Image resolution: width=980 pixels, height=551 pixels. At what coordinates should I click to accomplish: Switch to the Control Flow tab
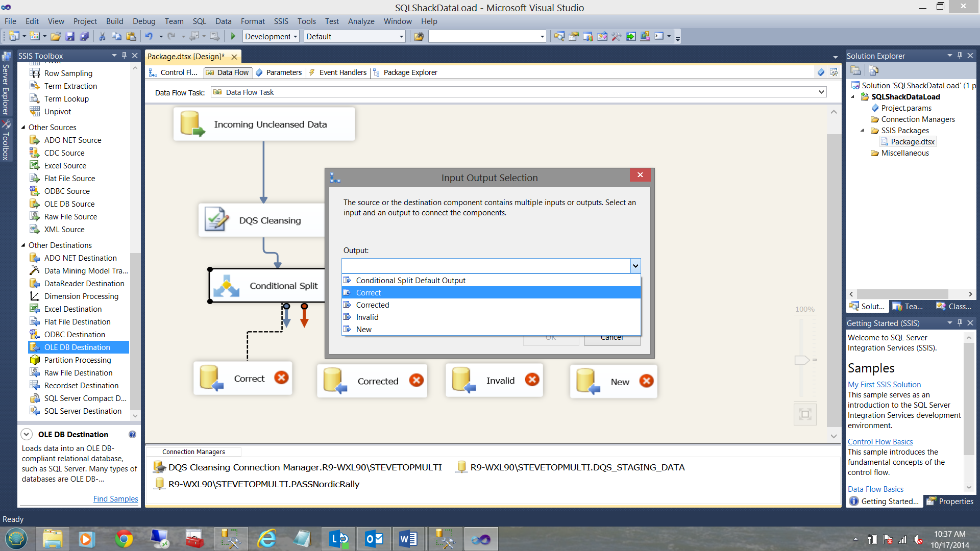pyautogui.click(x=174, y=72)
